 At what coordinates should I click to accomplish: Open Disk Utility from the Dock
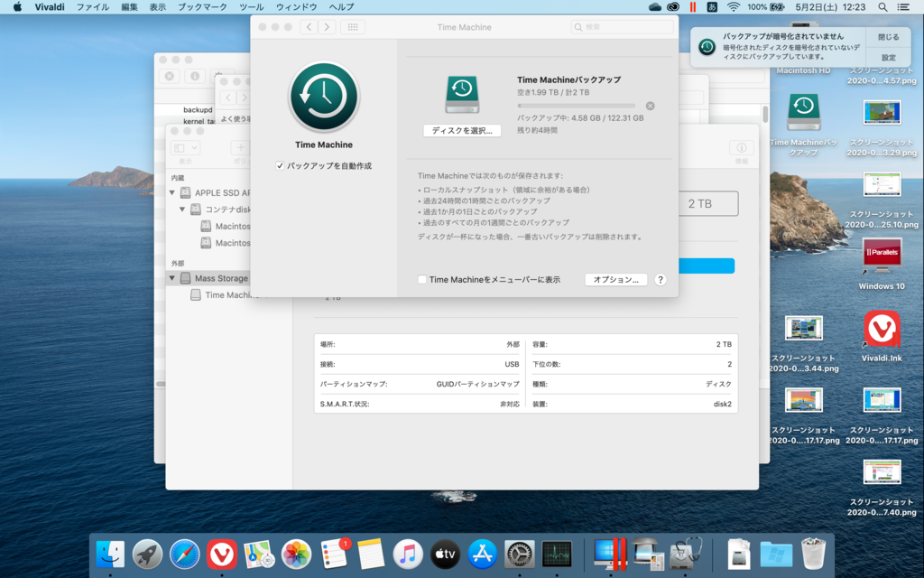686,554
